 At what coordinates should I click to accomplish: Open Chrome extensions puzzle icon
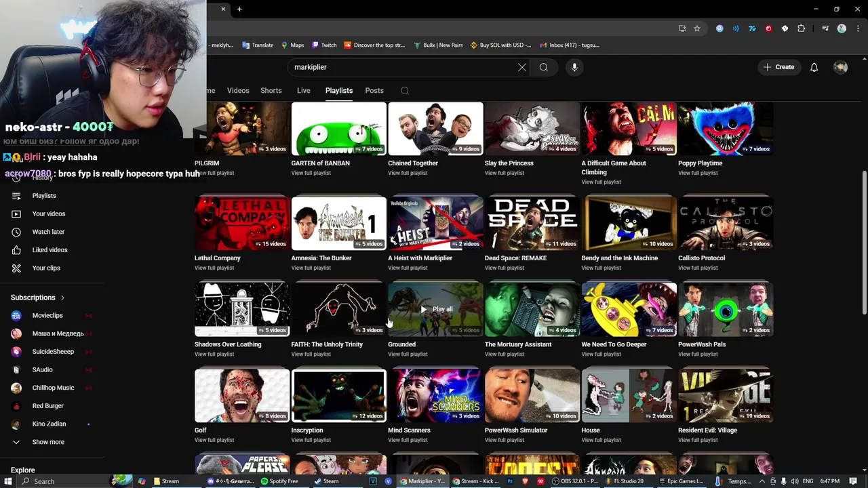[x=801, y=28]
